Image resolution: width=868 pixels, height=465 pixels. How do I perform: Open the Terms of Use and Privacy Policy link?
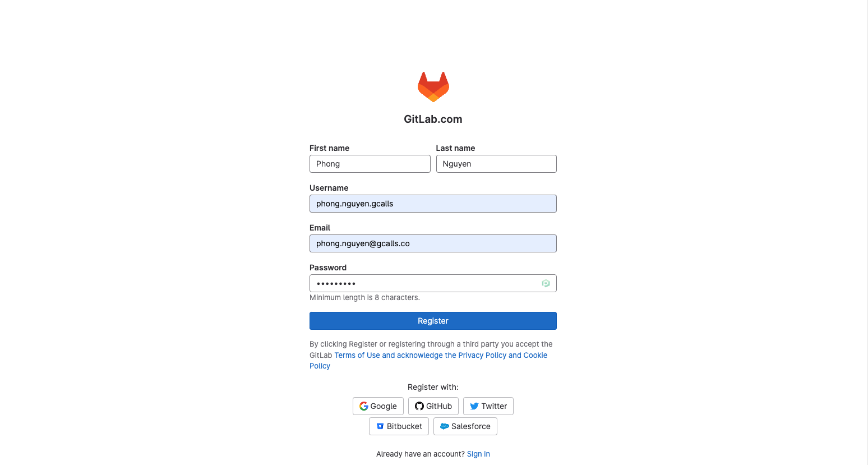point(441,356)
